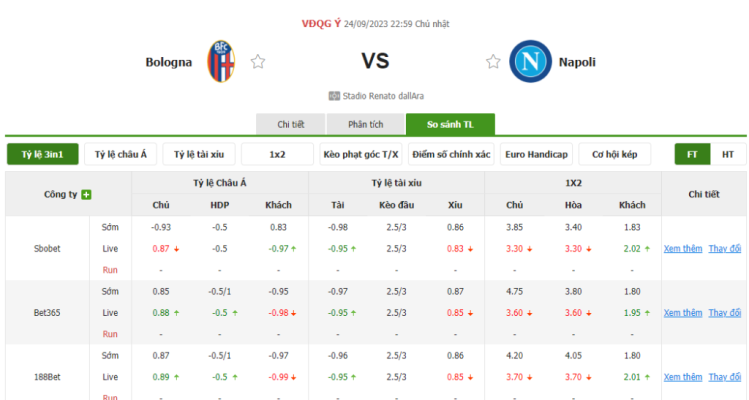This screenshot has height=400, width=749.
Task: Open Xem thêm link for 188Bet
Action: point(683,377)
